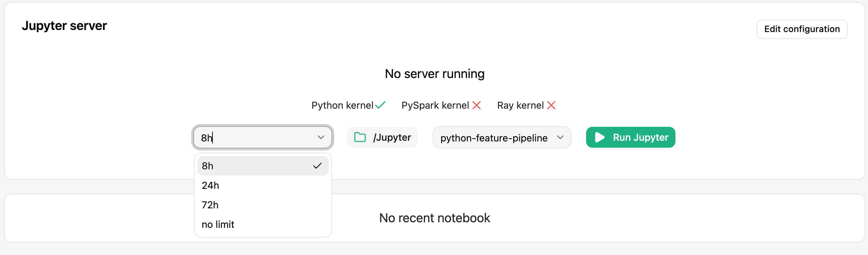Open the python-feature-pipeline dropdown
The height and width of the screenshot is (255, 868).
pos(502,137)
